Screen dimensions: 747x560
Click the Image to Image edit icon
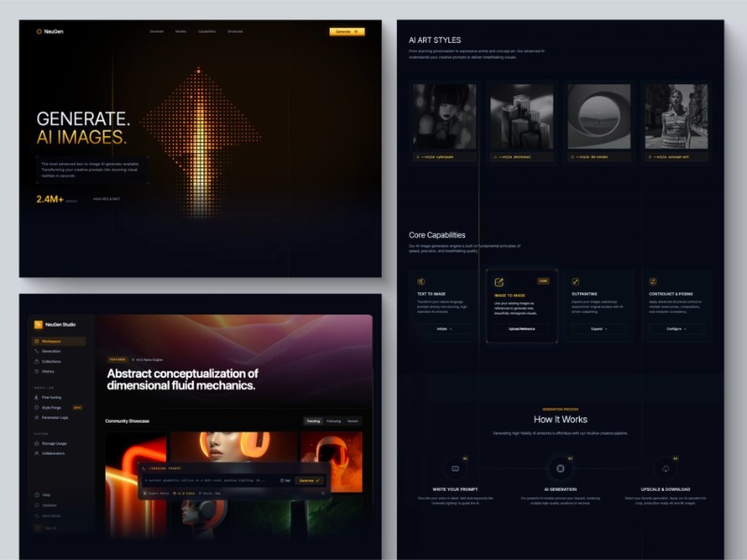pos(499,281)
